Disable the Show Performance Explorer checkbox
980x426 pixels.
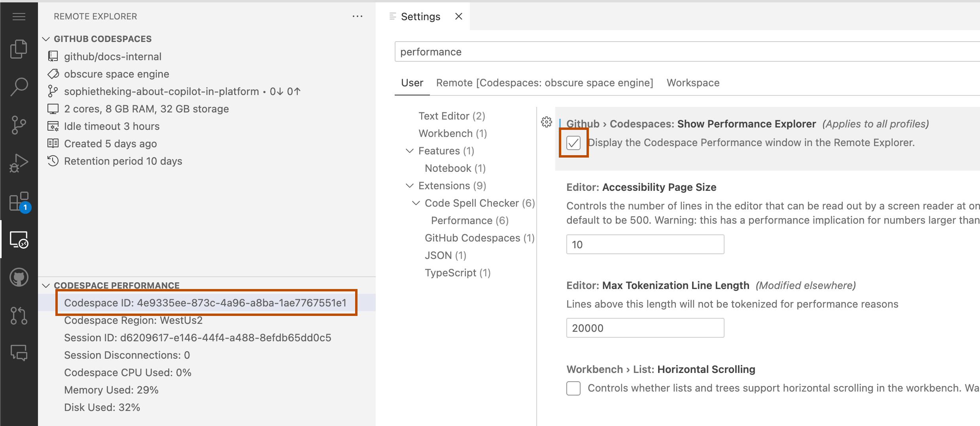[573, 143]
